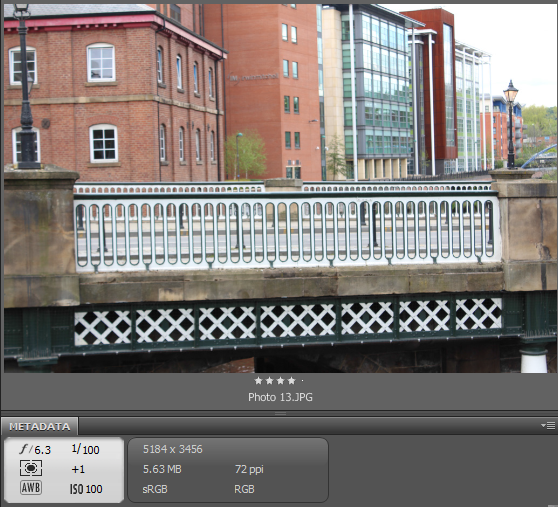Click the 72 ppi resolution value

tap(249, 469)
